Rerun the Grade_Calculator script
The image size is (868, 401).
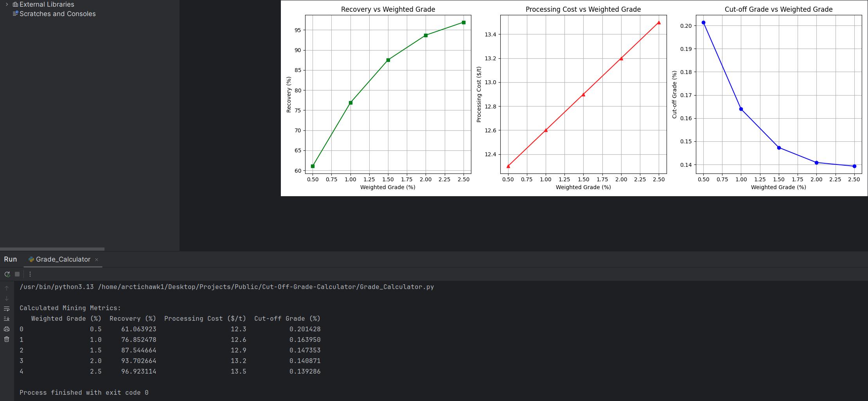(7, 274)
